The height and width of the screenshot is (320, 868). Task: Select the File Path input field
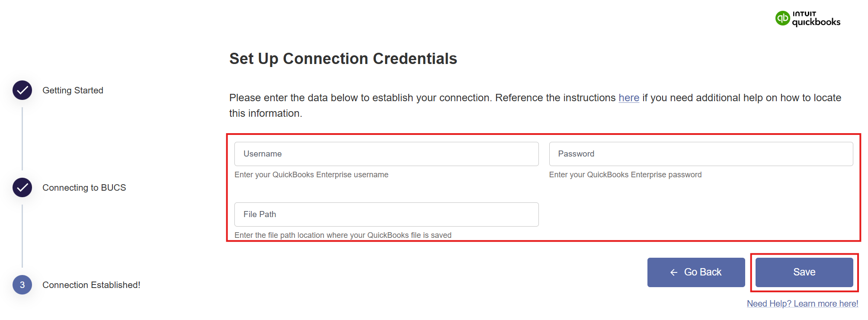(x=386, y=214)
